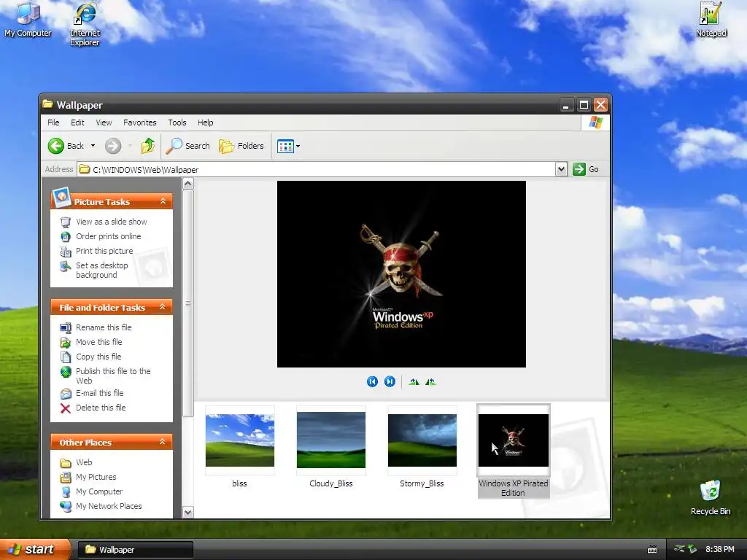Click the E-mail this file envelope icon
The height and width of the screenshot is (560, 747).
tap(65, 393)
